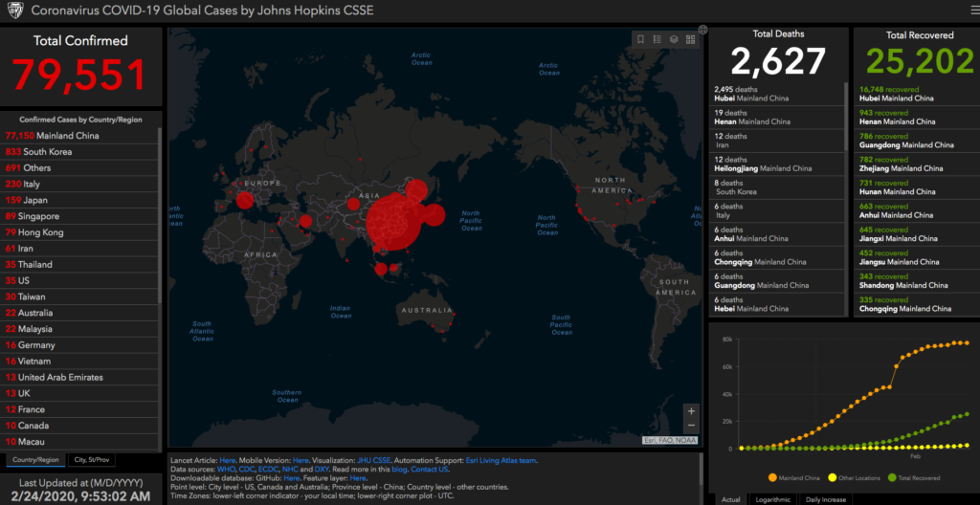Show the map legend

(x=657, y=39)
